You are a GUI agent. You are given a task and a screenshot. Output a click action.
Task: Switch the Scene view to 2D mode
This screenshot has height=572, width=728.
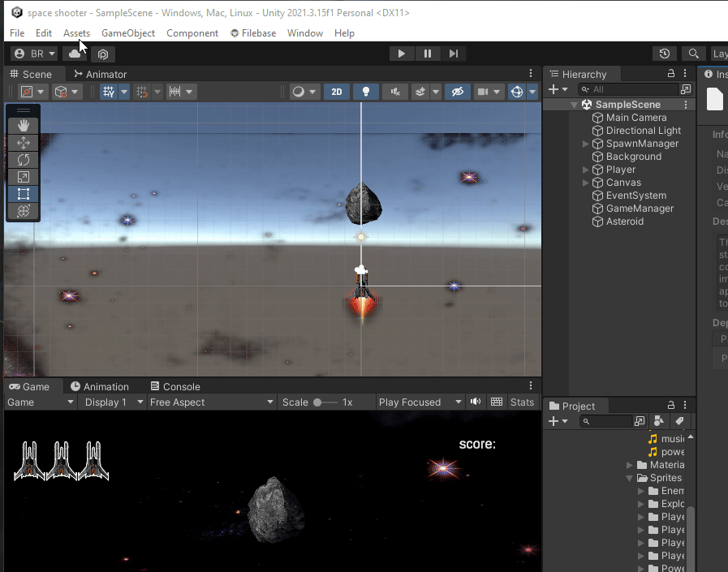point(336,91)
